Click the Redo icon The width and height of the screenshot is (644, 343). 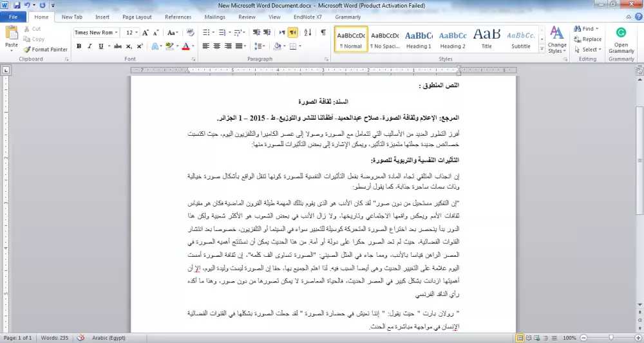click(x=43, y=5)
